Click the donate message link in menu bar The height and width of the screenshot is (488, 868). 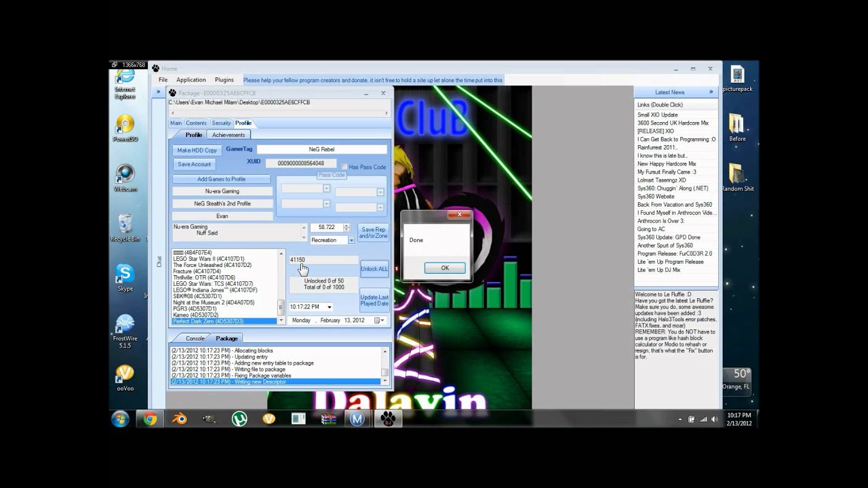[373, 80]
